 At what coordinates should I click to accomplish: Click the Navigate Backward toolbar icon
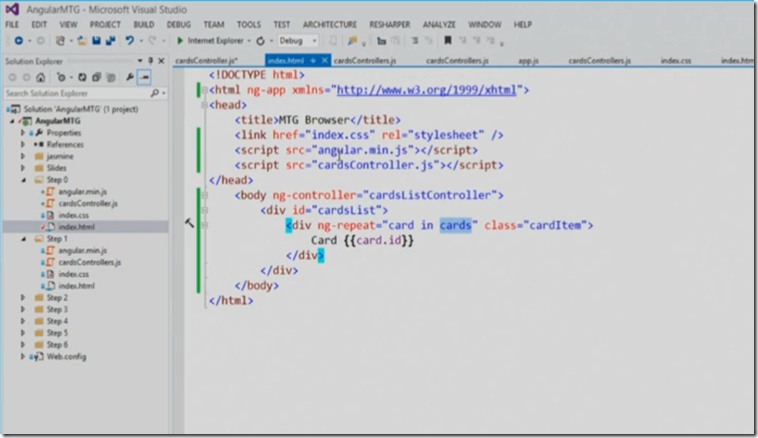coord(18,41)
